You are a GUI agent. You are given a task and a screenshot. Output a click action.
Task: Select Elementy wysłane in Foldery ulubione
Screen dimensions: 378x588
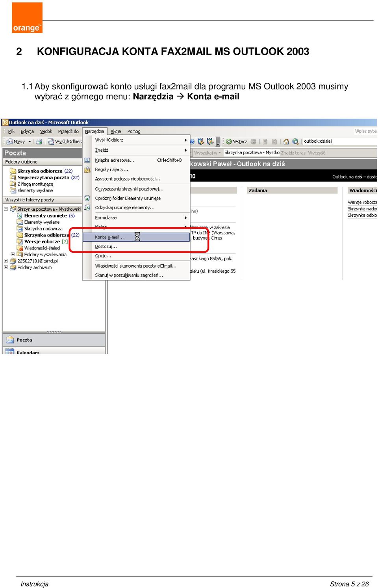[x=31, y=190]
